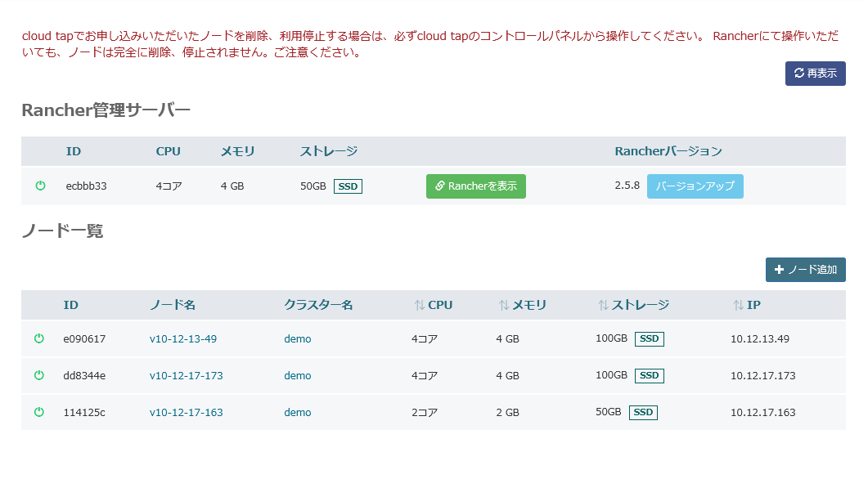This screenshot has height=497, width=868.
Task: Click SSD badge for node e090617
Action: [x=650, y=339]
